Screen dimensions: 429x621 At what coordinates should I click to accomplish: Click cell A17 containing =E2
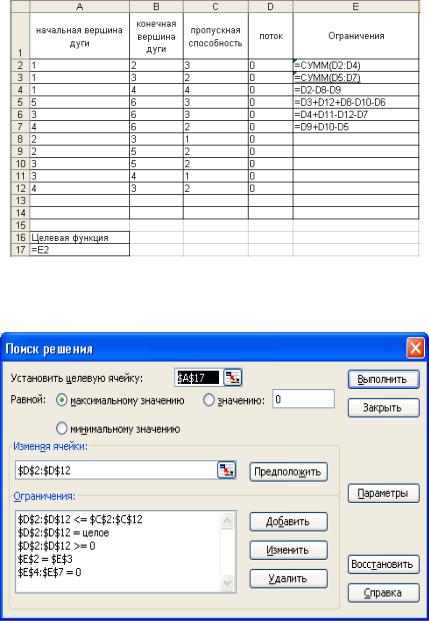point(79,250)
